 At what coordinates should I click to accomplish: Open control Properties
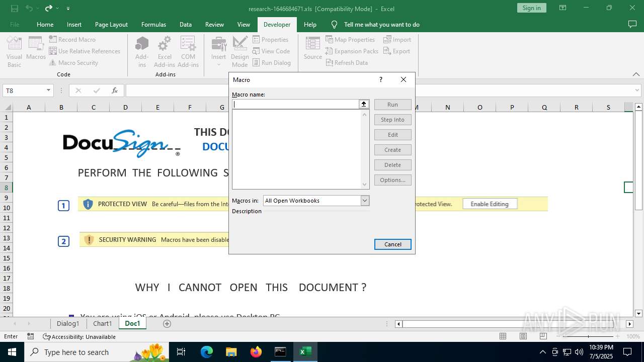[x=271, y=39]
